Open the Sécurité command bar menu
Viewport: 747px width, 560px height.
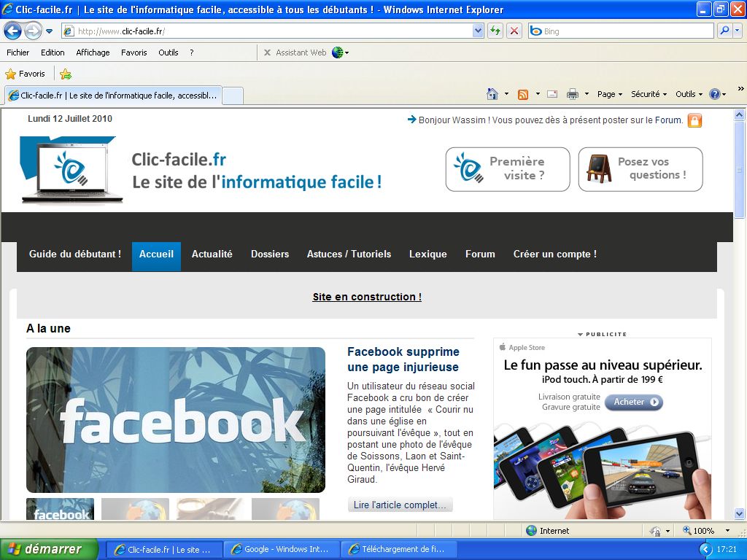point(649,94)
